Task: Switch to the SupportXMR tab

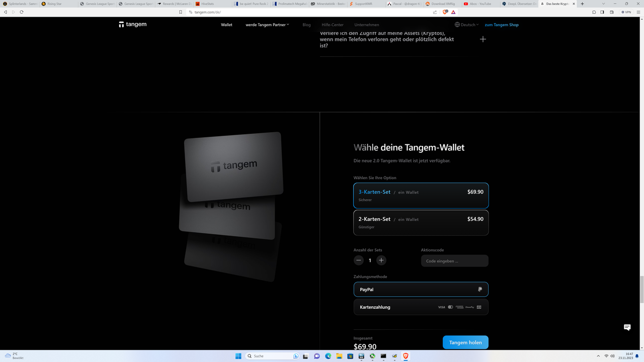Action: pyautogui.click(x=365, y=4)
